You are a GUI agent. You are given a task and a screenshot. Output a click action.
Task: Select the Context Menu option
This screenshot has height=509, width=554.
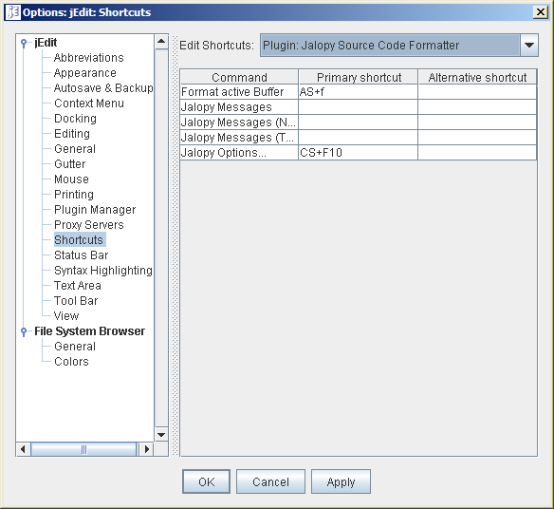pos(89,103)
